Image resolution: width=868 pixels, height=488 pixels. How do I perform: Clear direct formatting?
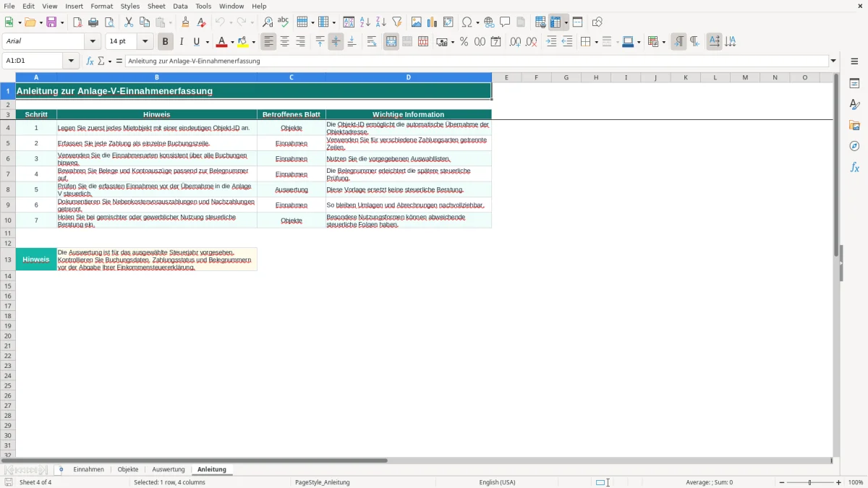[x=201, y=22]
